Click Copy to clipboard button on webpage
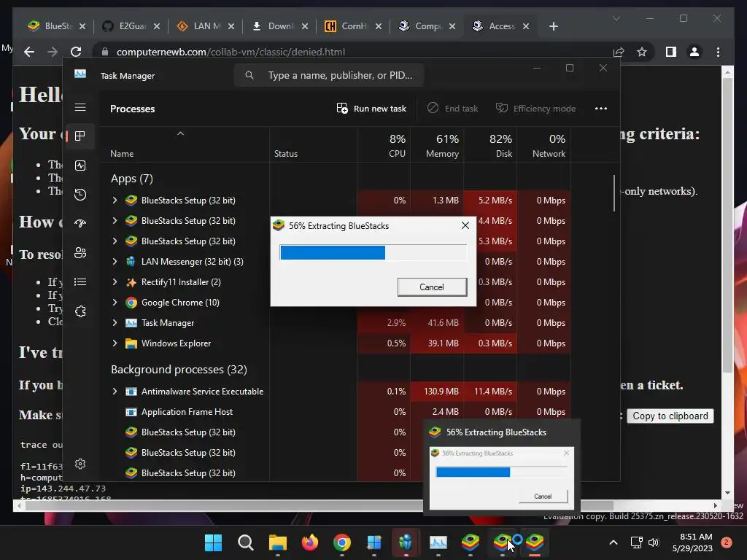This screenshot has height=560, width=747. click(x=670, y=416)
